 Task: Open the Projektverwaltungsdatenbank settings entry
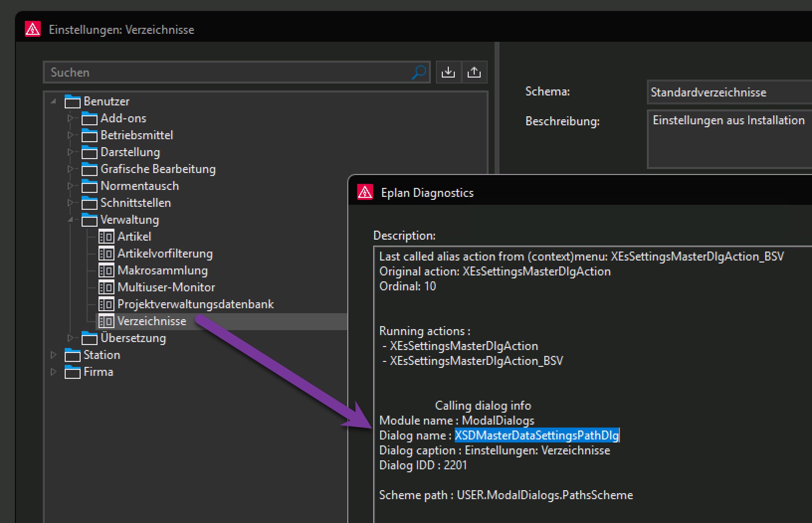[x=195, y=304]
